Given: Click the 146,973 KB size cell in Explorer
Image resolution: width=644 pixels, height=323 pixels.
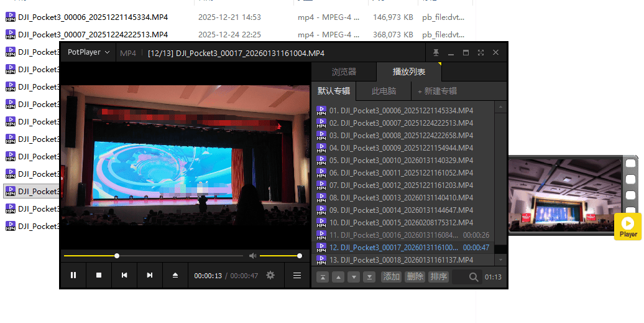Looking at the screenshot, I should (x=393, y=17).
